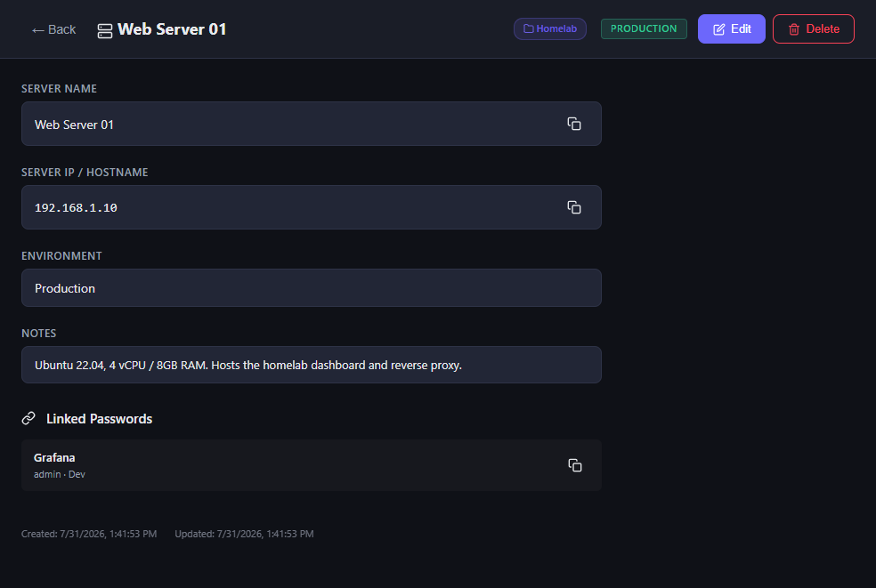
Task: Edit this server entry
Action: point(731,29)
